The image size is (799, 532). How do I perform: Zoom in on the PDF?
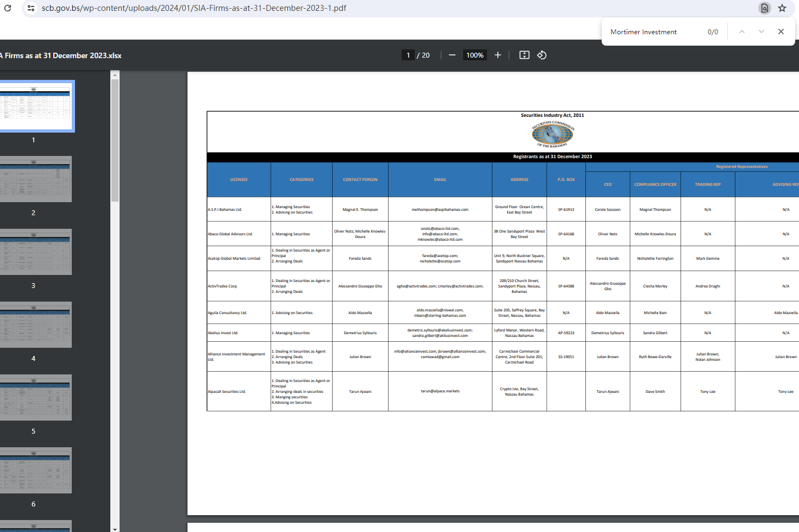coord(498,55)
